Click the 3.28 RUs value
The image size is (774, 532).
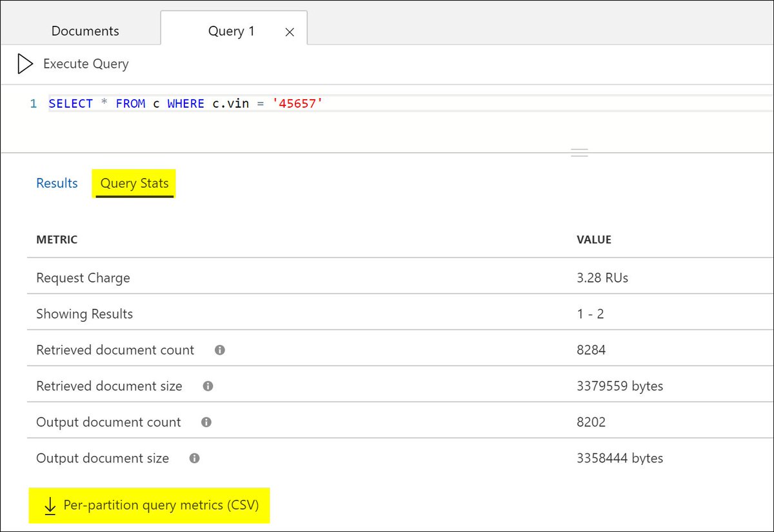pos(602,278)
